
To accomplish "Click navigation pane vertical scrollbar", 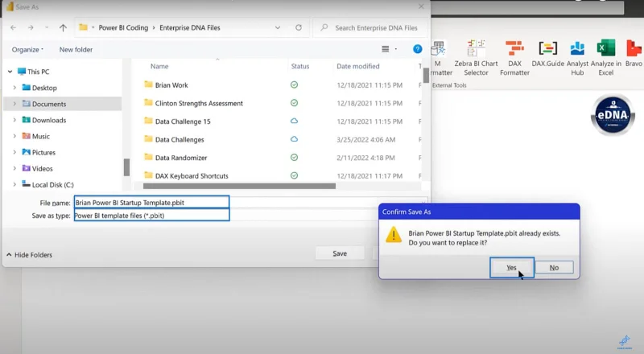I will click(x=126, y=167).
